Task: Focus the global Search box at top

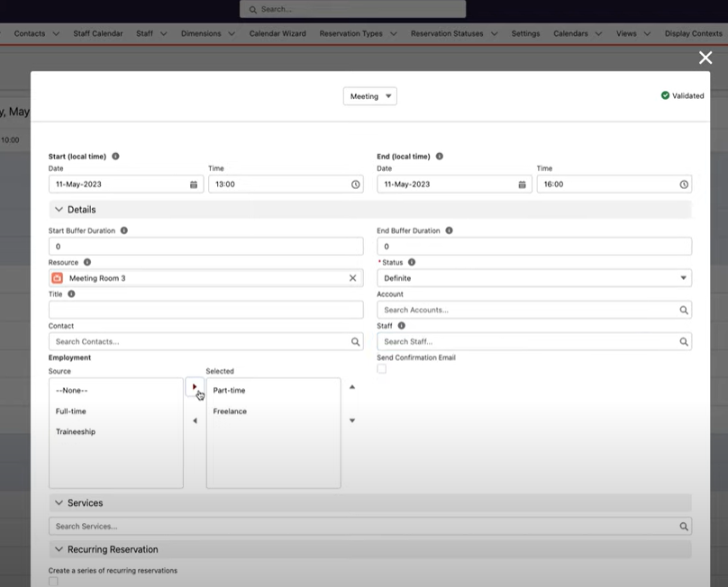Action: [353, 9]
